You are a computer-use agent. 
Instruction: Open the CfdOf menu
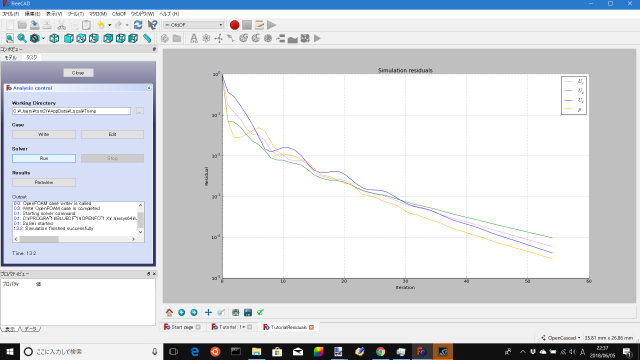[119, 14]
